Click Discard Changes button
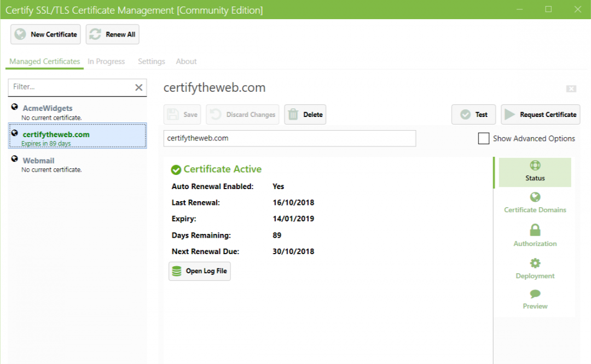This screenshot has height=364, width=591. click(243, 114)
